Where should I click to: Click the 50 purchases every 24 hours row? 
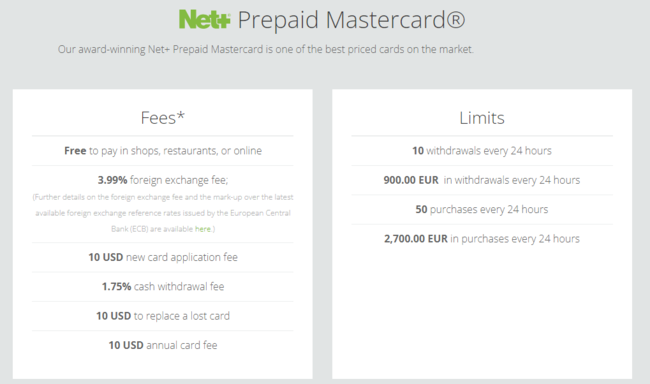tap(482, 209)
